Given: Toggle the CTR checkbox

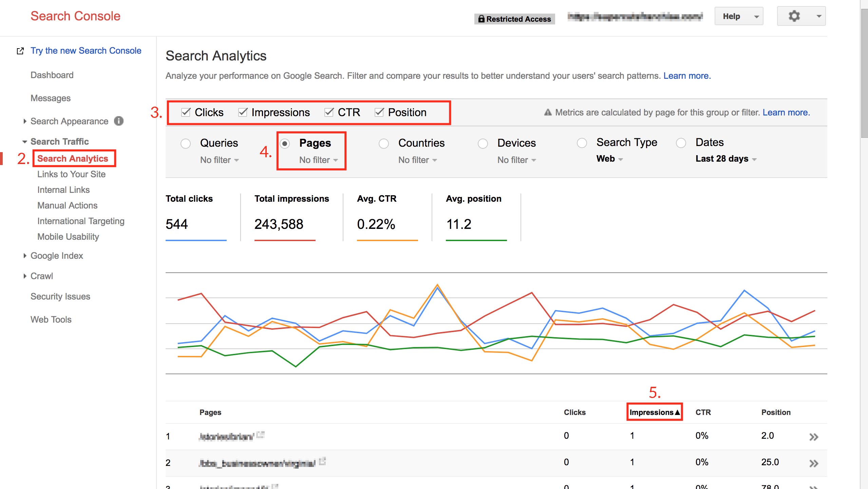Looking at the screenshot, I should [329, 112].
